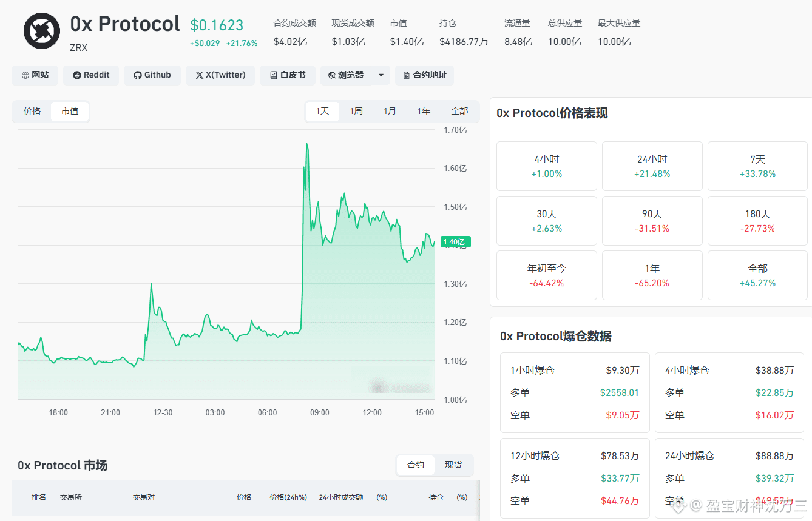
Task: Click the 空单 $9.05万 value
Action: pyautogui.click(x=623, y=415)
